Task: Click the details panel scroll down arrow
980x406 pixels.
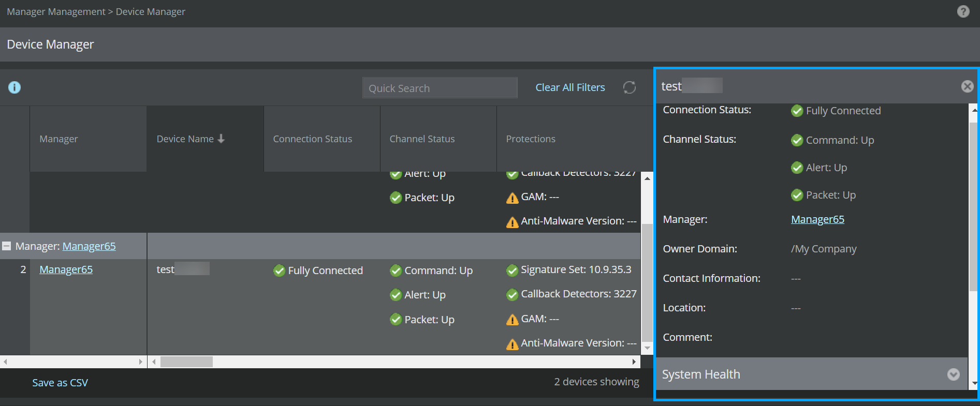Action: [974, 383]
